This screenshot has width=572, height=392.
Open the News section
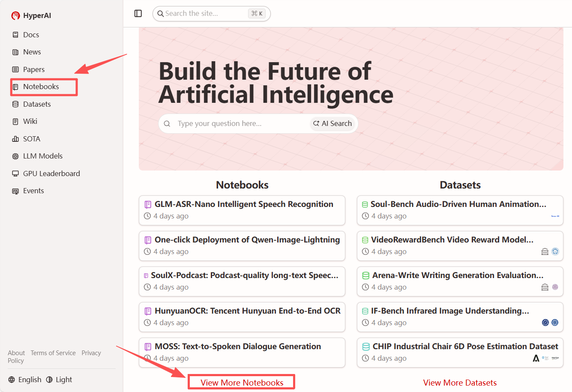[32, 52]
